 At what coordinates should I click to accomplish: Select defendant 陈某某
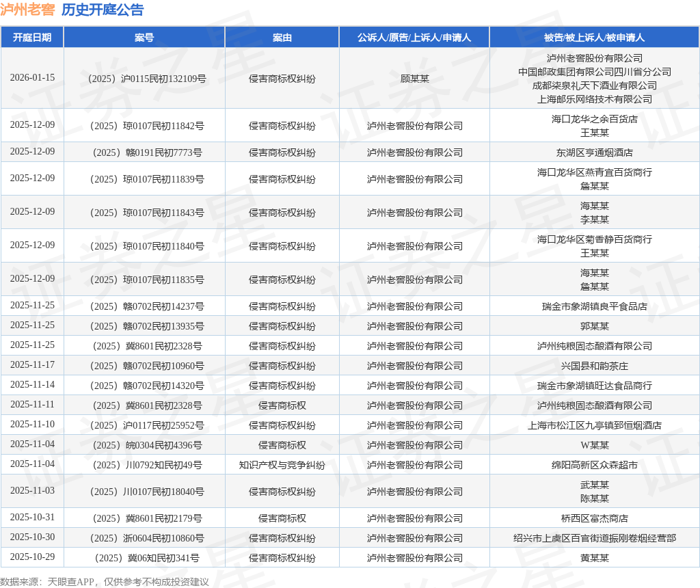pos(595,498)
